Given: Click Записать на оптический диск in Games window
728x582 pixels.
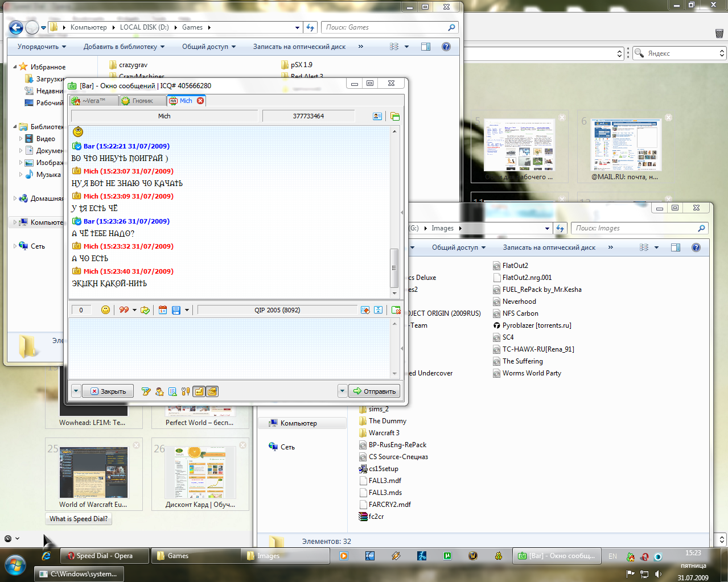Looking at the screenshot, I should (x=299, y=47).
